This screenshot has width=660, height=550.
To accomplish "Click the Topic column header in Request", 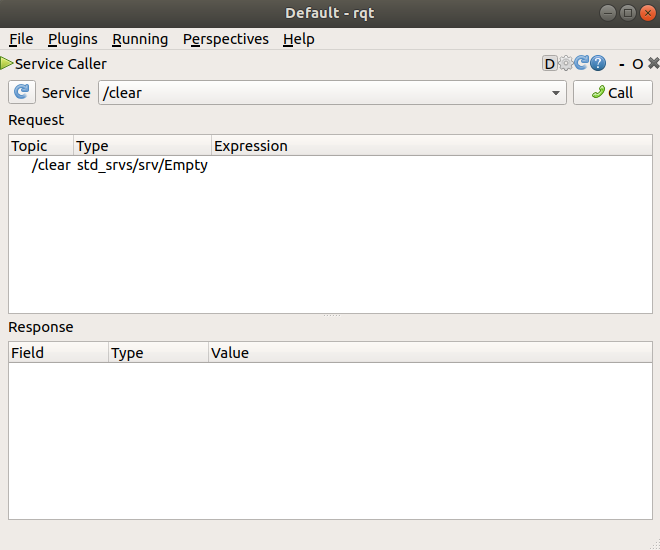I will 41,146.
